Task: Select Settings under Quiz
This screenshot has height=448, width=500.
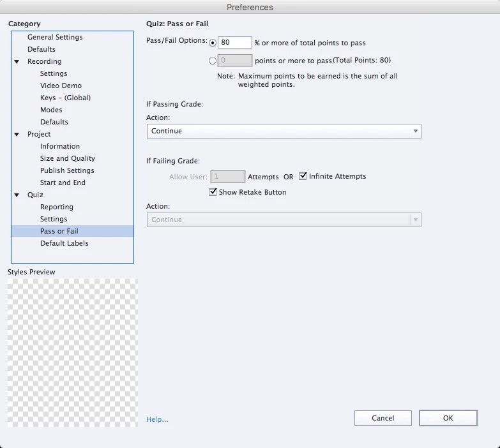Action: [x=54, y=219]
